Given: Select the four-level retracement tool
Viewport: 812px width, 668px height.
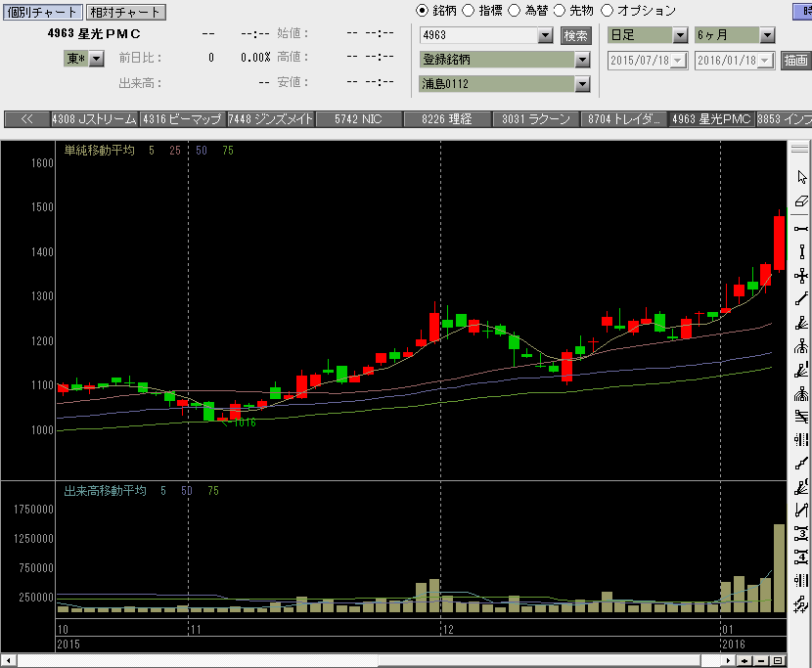Looking at the screenshot, I should point(801,557).
